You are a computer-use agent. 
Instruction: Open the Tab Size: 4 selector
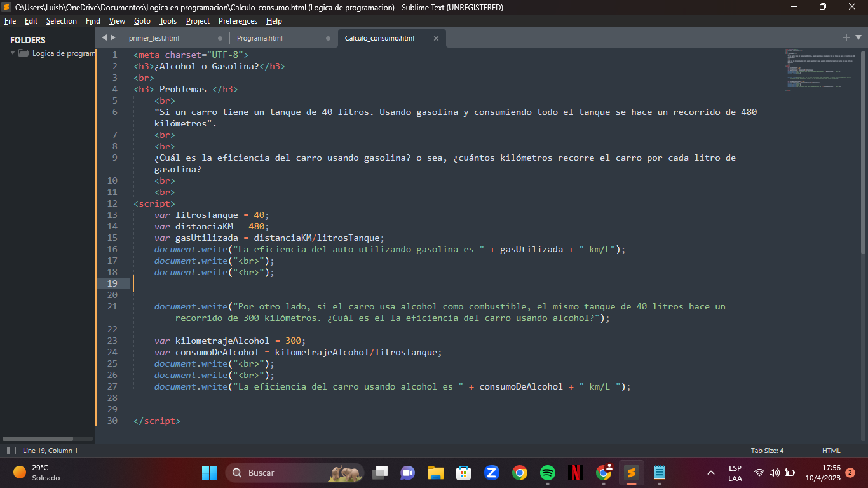tap(767, 451)
